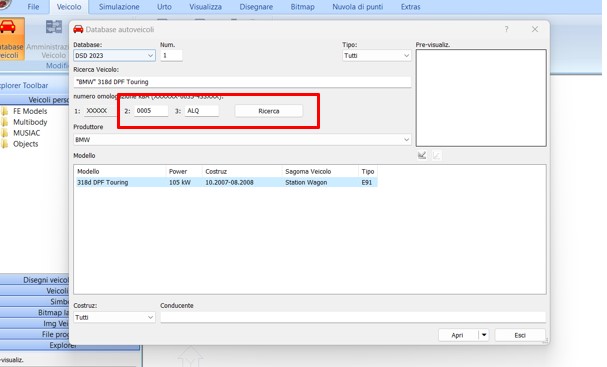Viewport: 607px width, 367px height.
Task: Open the Veicoli pers... explorer section
Action: pos(35,100)
